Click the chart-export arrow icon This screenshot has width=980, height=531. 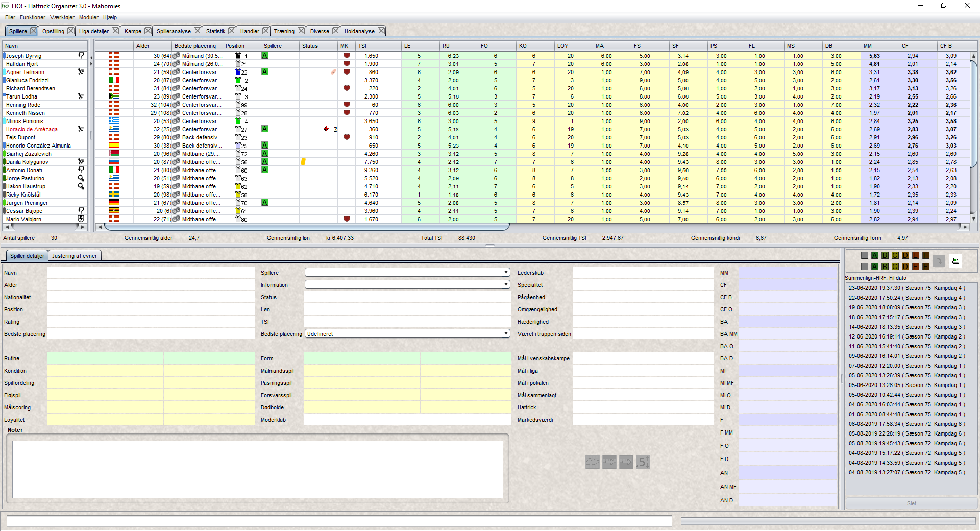click(593, 463)
